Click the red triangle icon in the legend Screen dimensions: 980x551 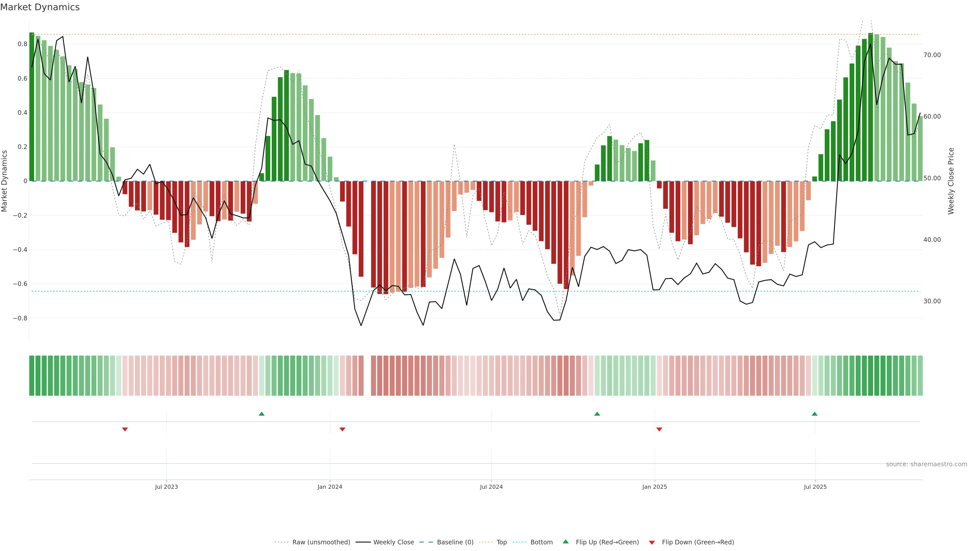tap(652, 542)
